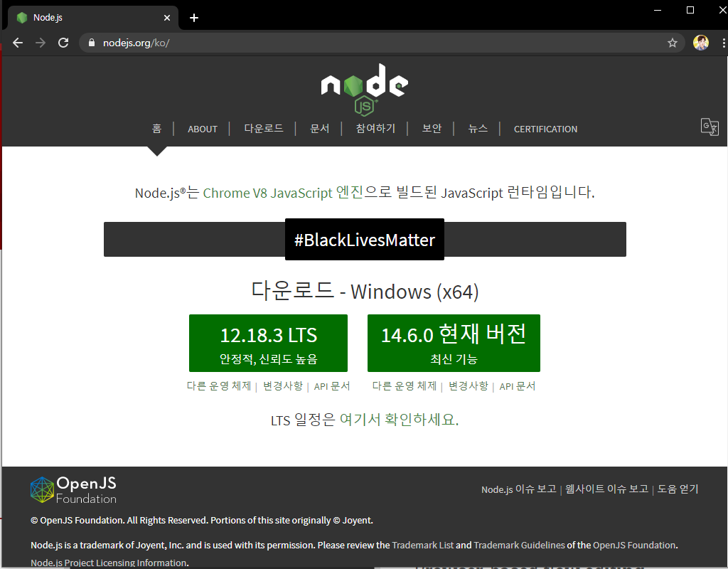Open API 문서 link under 14.6.0
728x569 pixels.
518,386
